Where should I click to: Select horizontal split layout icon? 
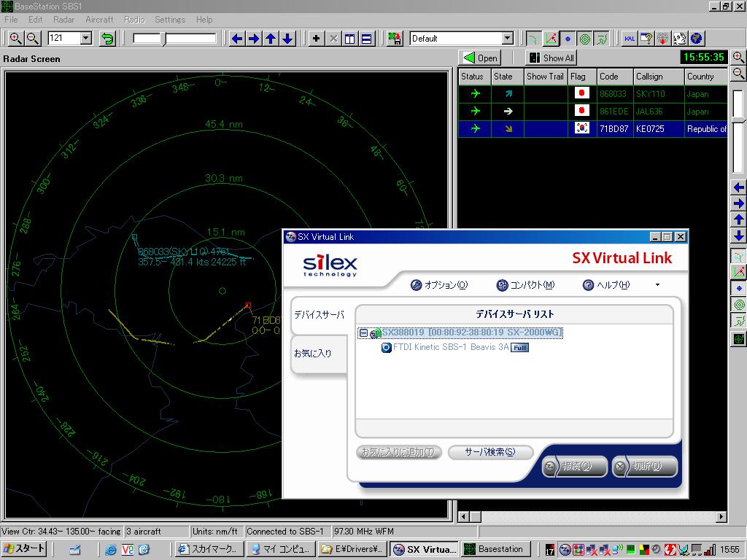(x=366, y=39)
